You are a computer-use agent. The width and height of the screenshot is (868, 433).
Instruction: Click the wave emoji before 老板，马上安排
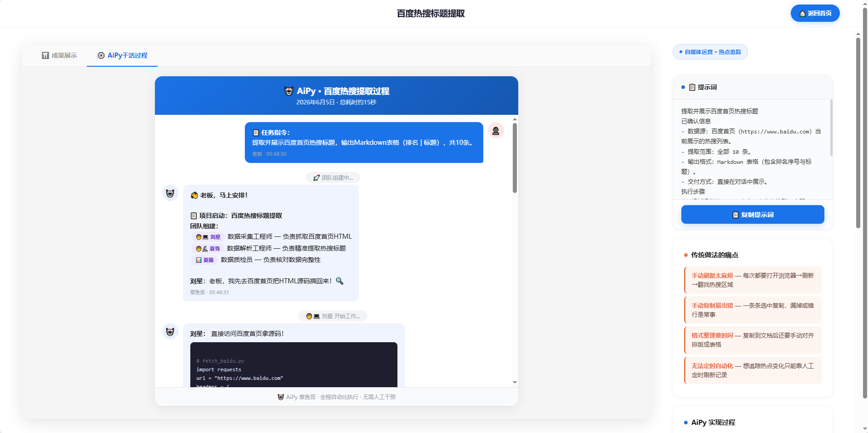pos(194,195)
